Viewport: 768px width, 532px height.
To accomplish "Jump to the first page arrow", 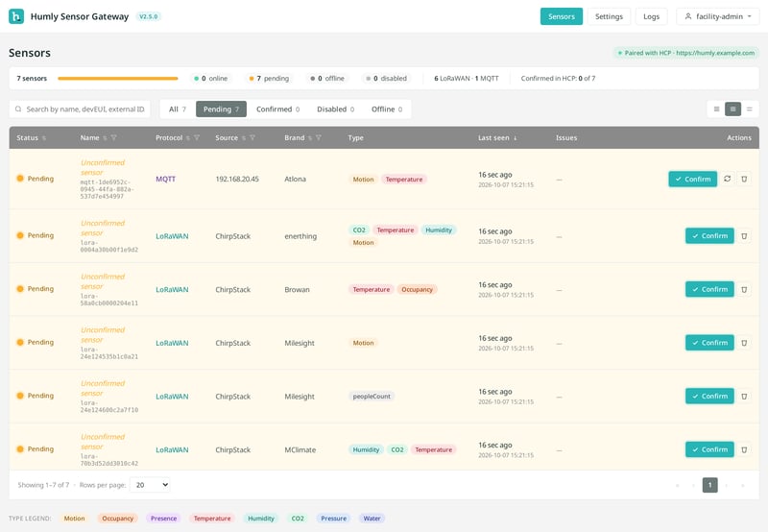I will (678, 485).
